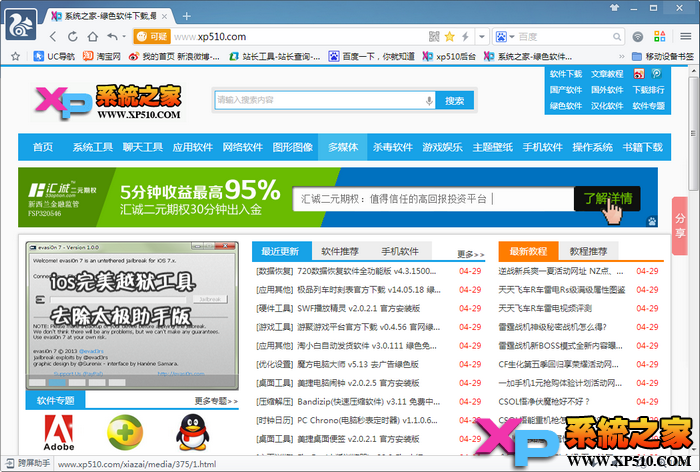Click 更多>> beside the software tabs
This screenshot has width=700, height=472.
tap(471, 254)
